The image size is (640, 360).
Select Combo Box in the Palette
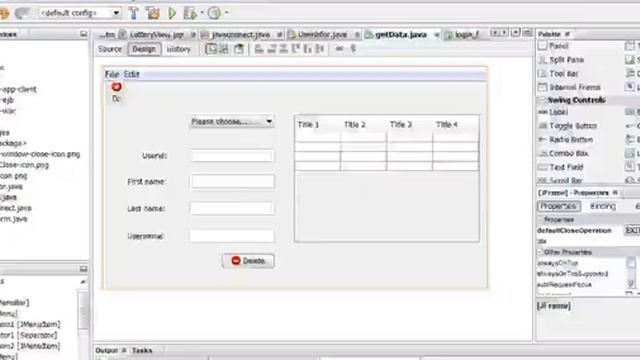pyautogui.click(x=563, y=153)
